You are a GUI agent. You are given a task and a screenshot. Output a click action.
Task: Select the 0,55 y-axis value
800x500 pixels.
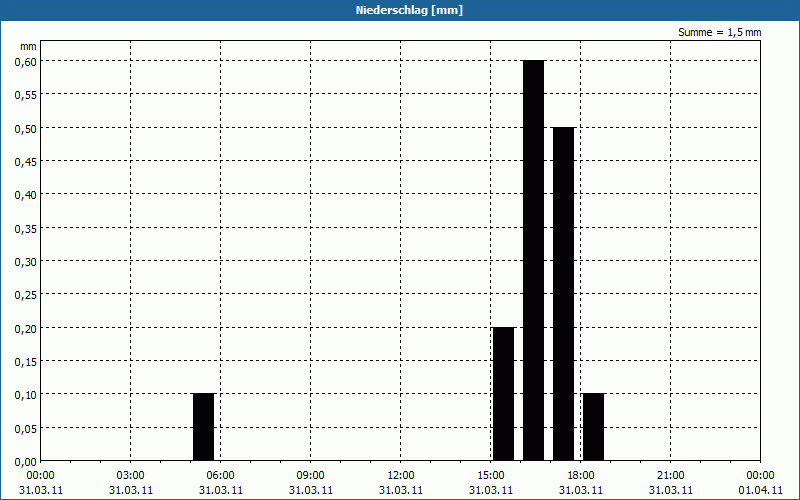[26, 94]
